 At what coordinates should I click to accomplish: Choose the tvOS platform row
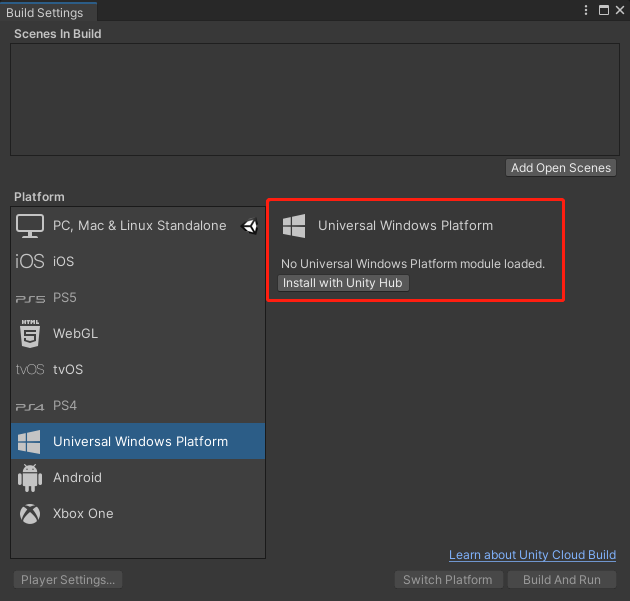coord(138,369)
